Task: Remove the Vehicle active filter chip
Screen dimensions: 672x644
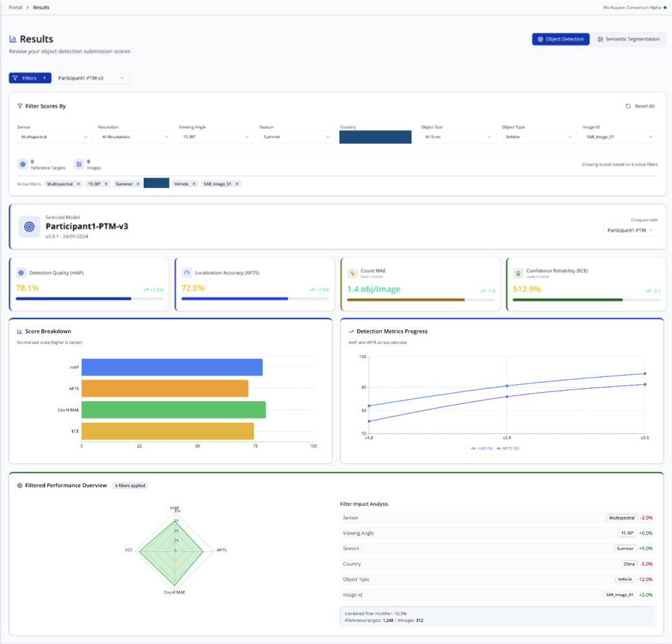Action: point(194,184)
